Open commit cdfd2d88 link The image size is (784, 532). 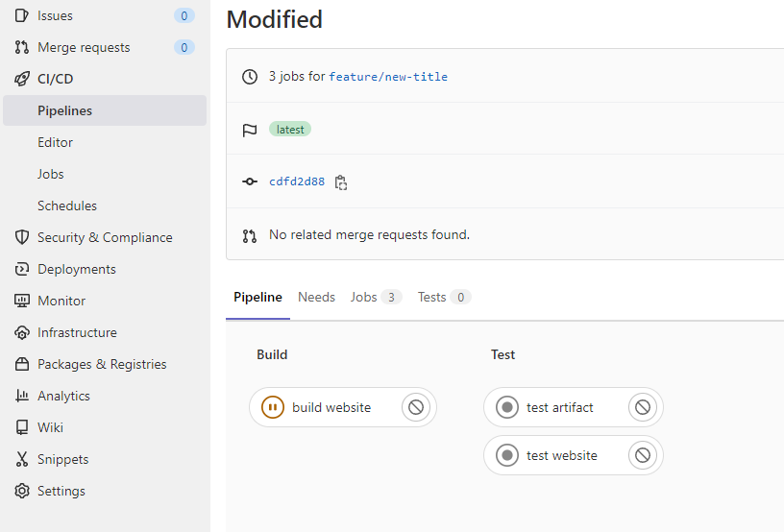[x=297, y=181]
